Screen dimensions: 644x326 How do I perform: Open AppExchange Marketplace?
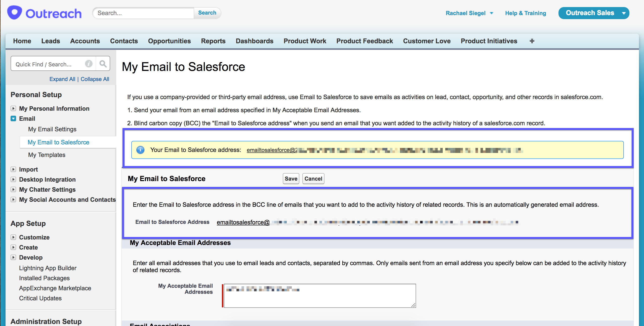pos(55,288)
